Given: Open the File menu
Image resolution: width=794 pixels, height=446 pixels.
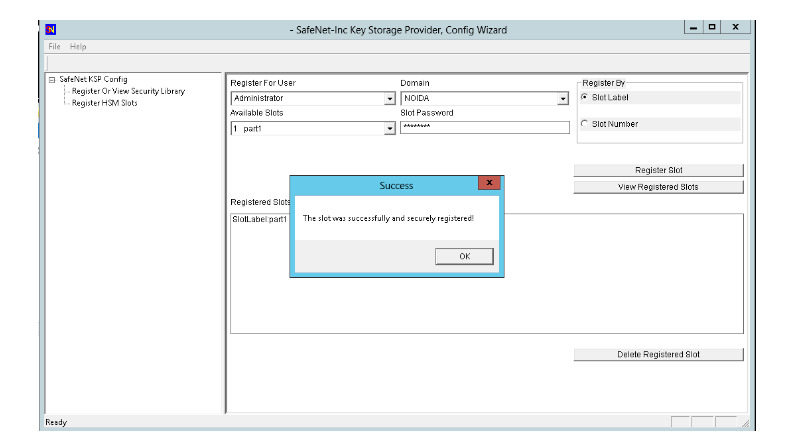Looking at the screenshot, I should click(x=54, y=47).
